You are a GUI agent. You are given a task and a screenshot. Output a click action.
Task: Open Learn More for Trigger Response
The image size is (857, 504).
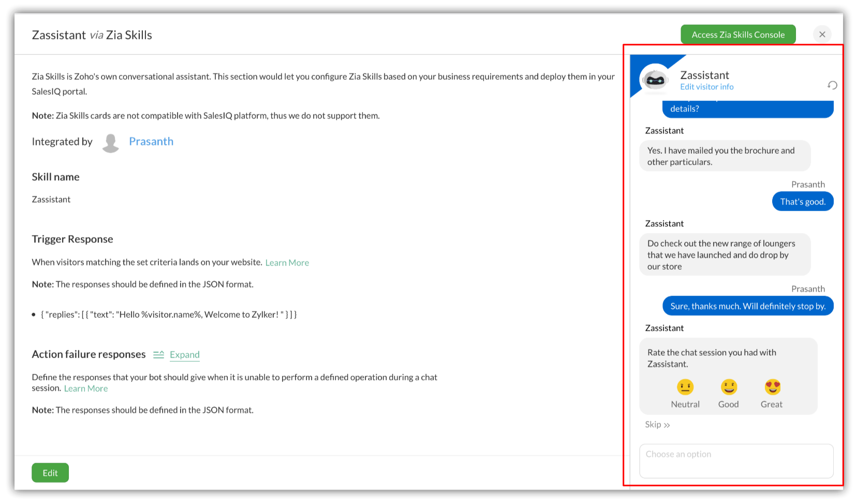[x=287, y=263]
